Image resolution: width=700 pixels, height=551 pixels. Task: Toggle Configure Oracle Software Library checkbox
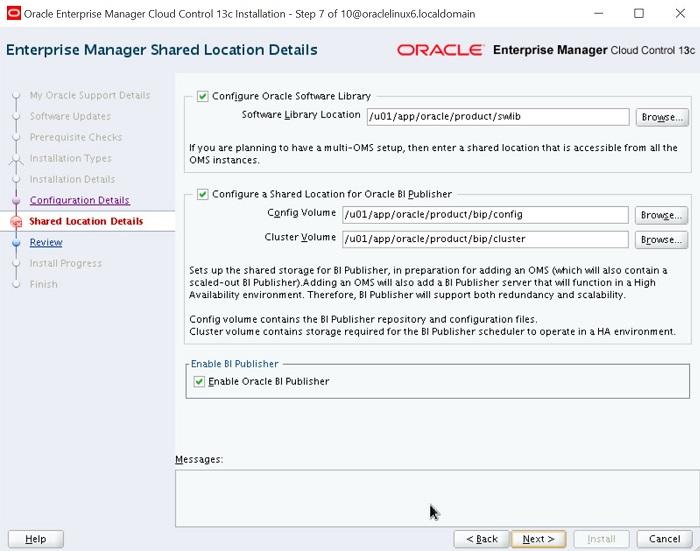pos(203,96)
